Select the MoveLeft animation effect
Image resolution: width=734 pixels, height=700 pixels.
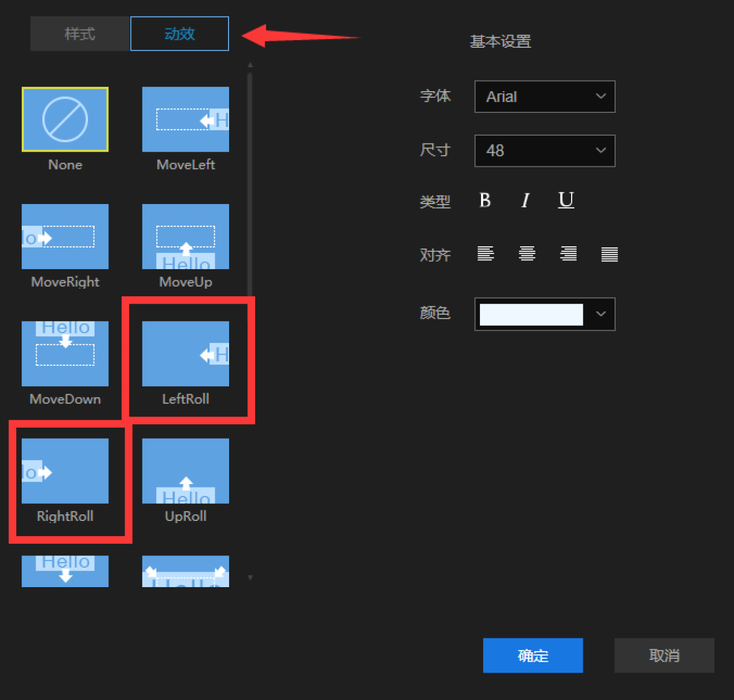point(185,120)
